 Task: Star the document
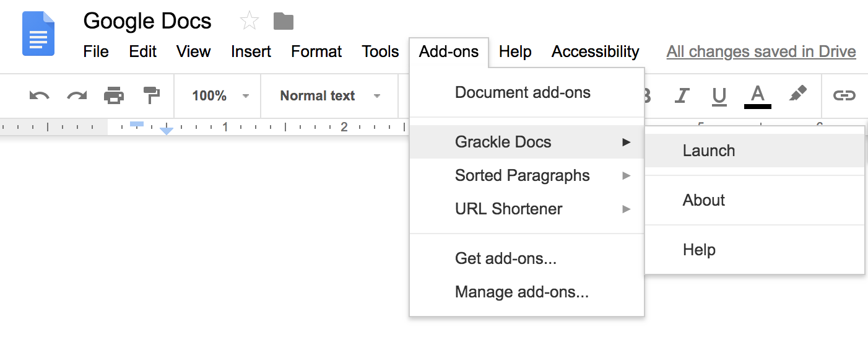coord(249,22)
